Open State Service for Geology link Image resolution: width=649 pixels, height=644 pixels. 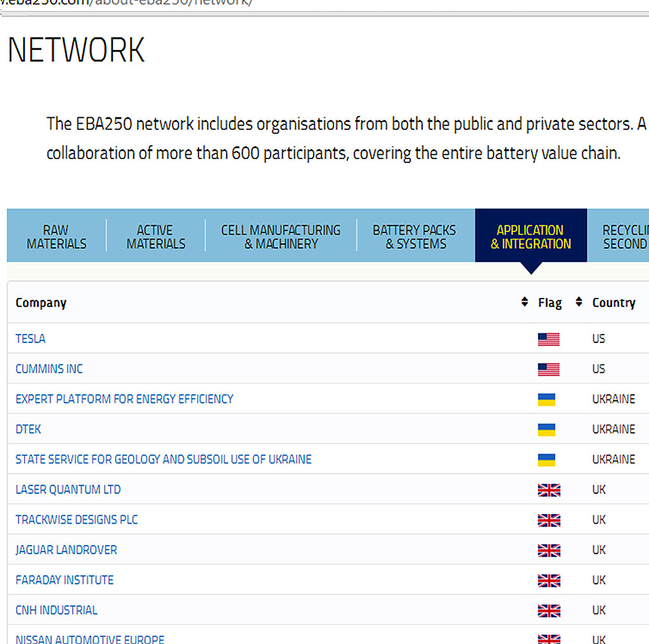click(x=164, y=460)
